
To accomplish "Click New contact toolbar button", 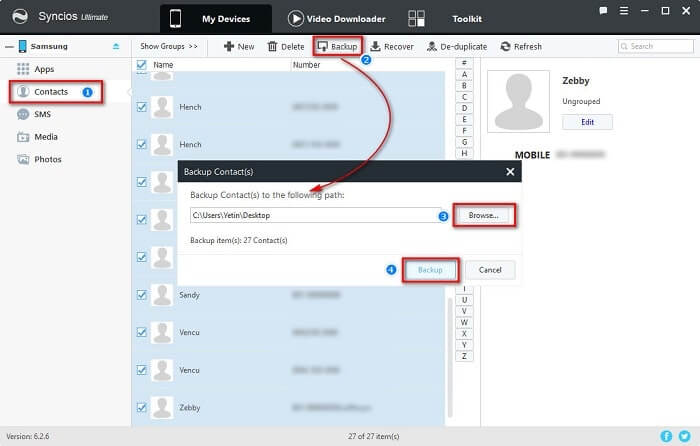I will pos(239,46).
